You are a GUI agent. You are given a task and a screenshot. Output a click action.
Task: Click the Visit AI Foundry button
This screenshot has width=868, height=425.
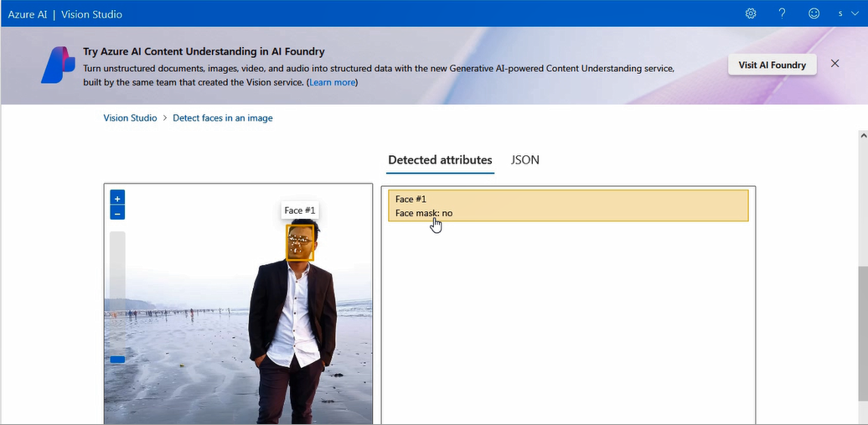772,65
